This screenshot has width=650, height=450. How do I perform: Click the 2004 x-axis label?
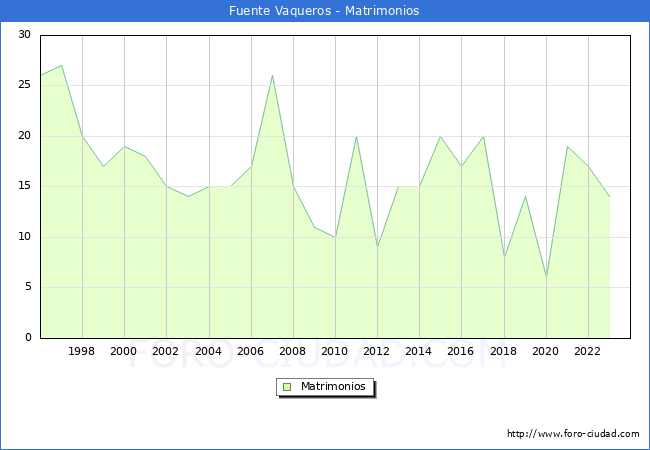208,352
